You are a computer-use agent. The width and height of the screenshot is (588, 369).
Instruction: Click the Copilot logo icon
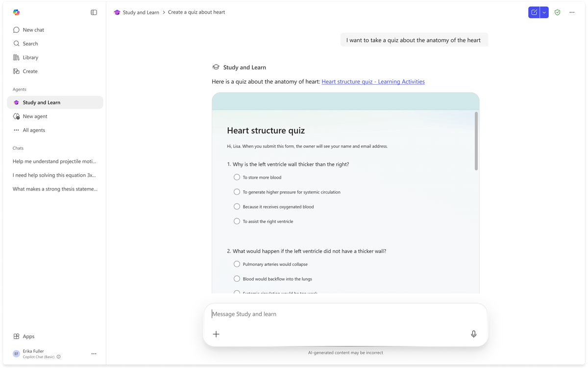16,12
